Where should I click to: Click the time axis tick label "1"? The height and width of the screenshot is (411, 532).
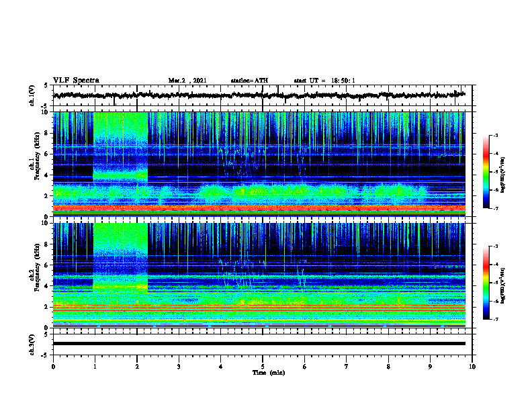pyautogui.click(x=95, y=367)
